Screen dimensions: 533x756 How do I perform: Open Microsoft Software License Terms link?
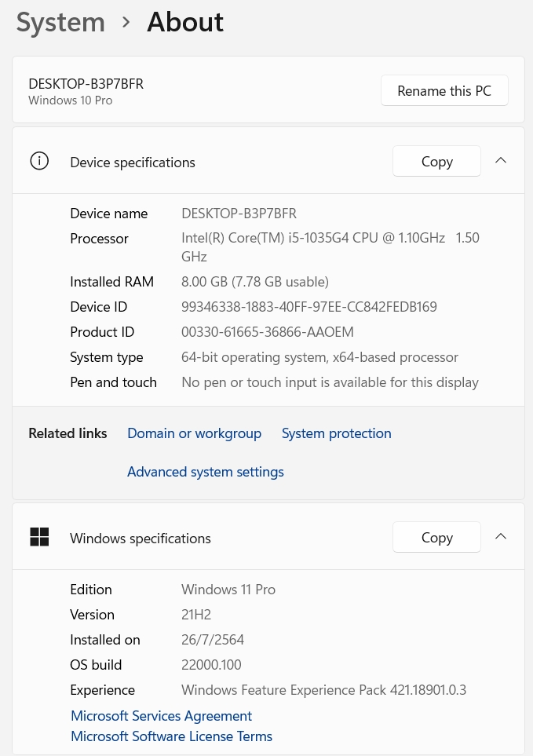tap(172, 736)
